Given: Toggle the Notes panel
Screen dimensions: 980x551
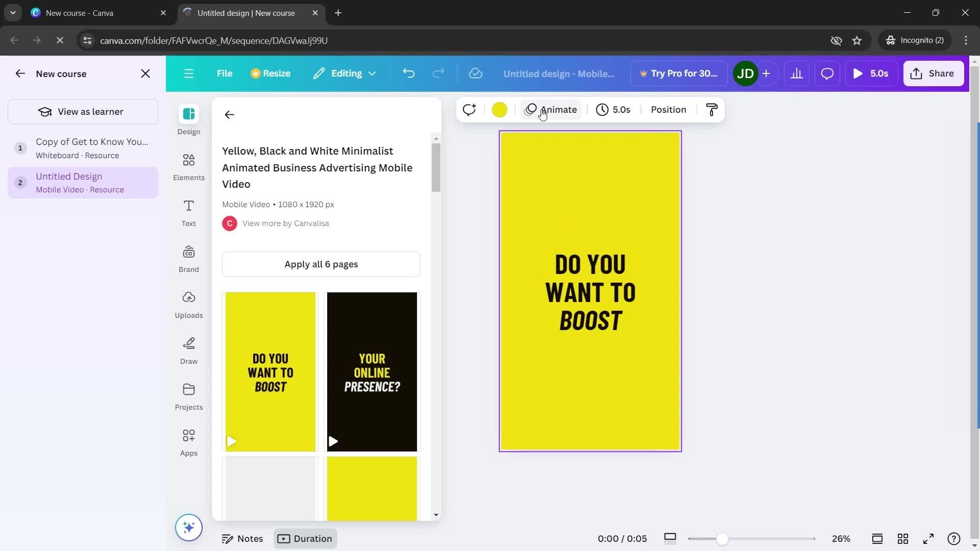Looking at the screenshot, I should pos(242,539).
